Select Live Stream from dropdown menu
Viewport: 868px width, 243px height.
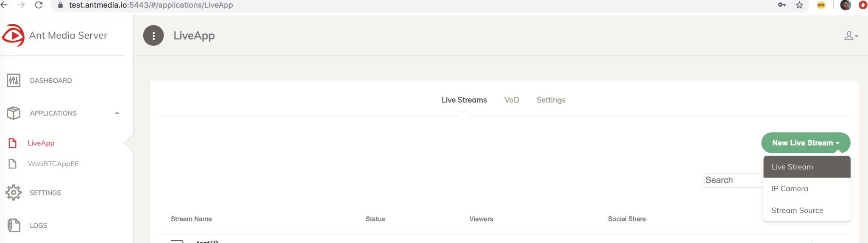[807, 167]
